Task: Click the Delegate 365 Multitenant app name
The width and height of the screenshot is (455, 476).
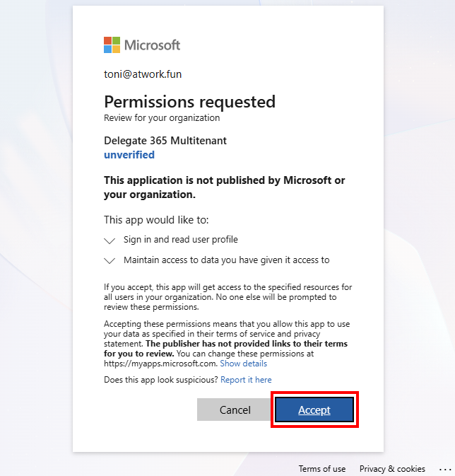Action: (x=165, y=140)
